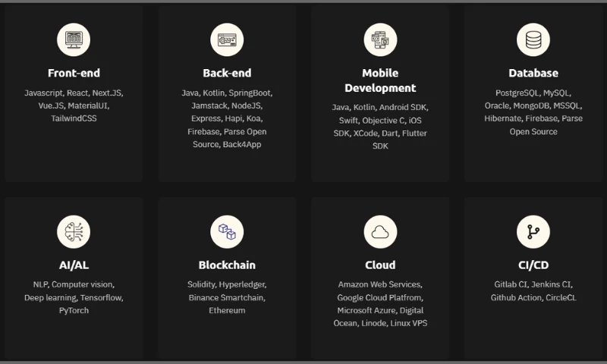The height and width of the screenshot is (364, 607).
Task: Select the Front-end heading
Action: pos(74,74)
